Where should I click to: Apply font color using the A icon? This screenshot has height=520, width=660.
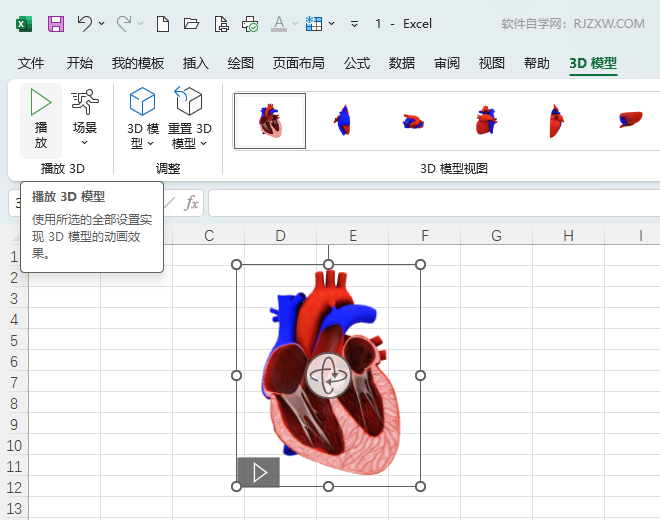[x=279, y=24]
